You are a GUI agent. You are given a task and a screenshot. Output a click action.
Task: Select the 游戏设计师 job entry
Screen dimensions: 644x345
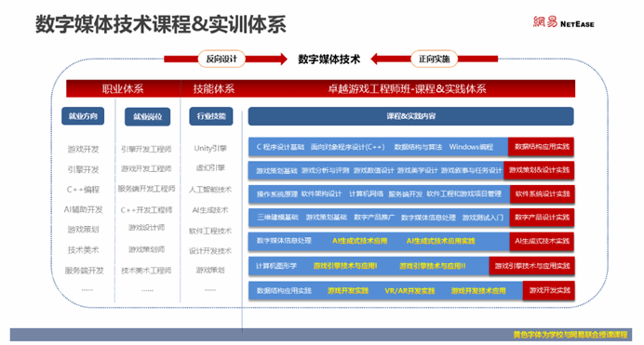pos(146,227)
